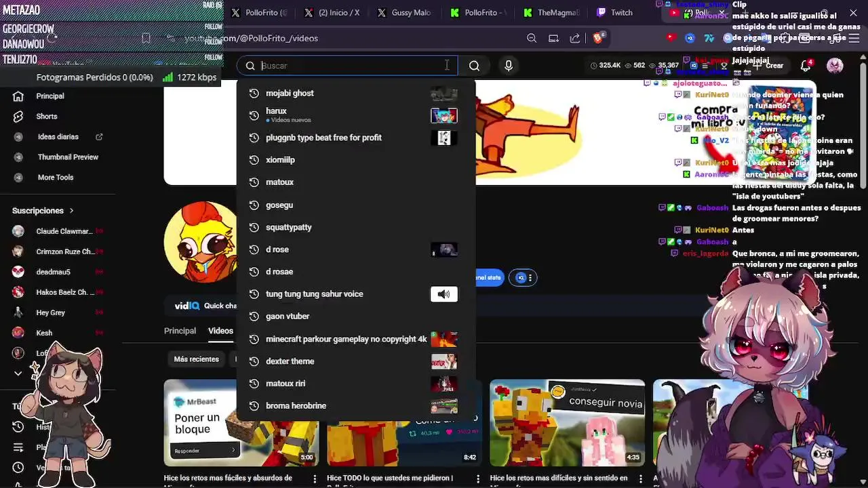
Task: Click the history clock icon beside xiomiilp
Action: point(254,160)
